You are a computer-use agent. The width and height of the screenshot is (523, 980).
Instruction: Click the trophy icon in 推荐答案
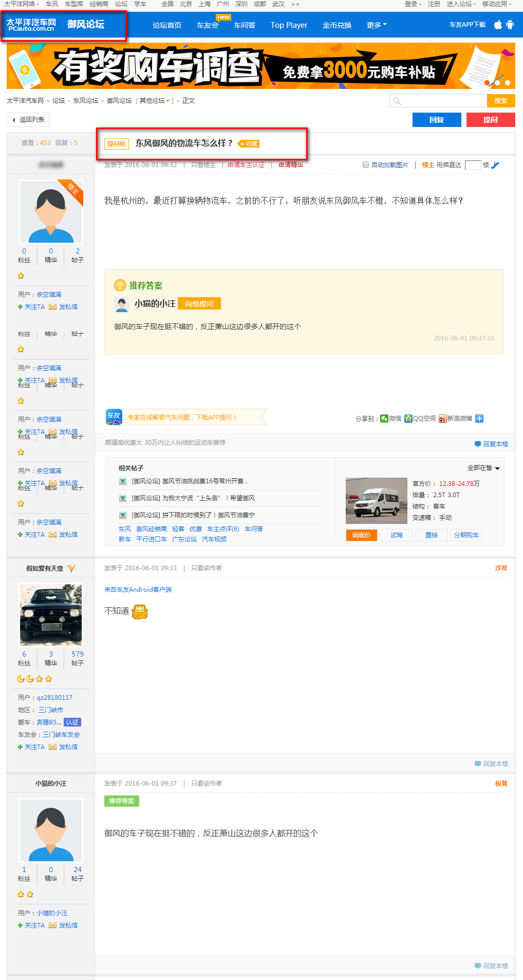120,285
